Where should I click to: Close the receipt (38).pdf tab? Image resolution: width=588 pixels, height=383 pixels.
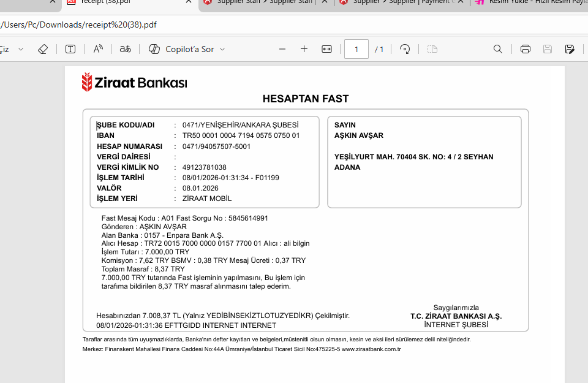click(189, 1)
